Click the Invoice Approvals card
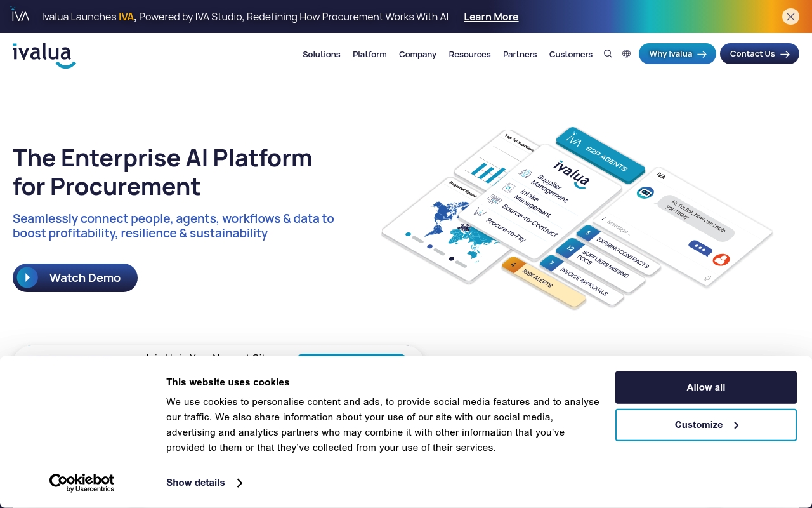 582,280
